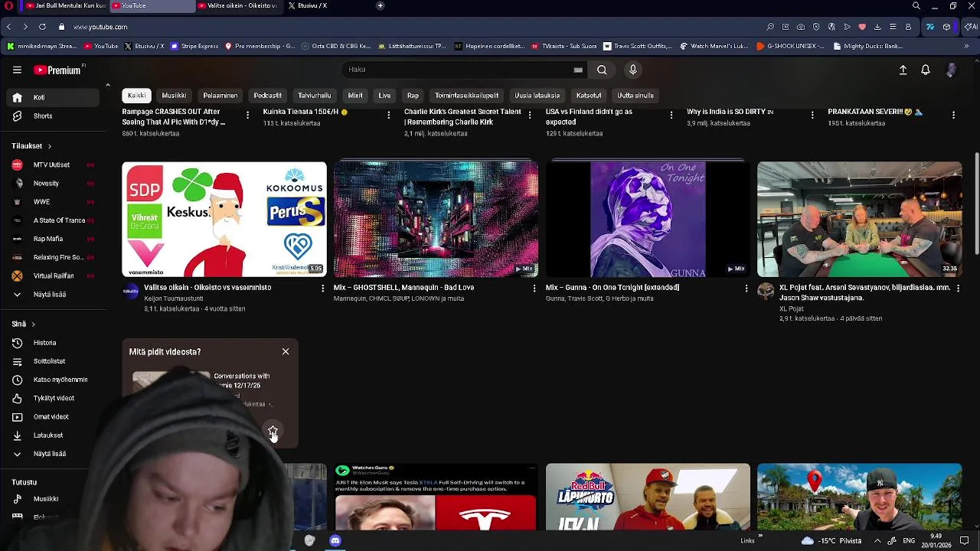Select the Pelaaminen filter chip
This screenshot has width=980, height=551.
coord(220,96)
